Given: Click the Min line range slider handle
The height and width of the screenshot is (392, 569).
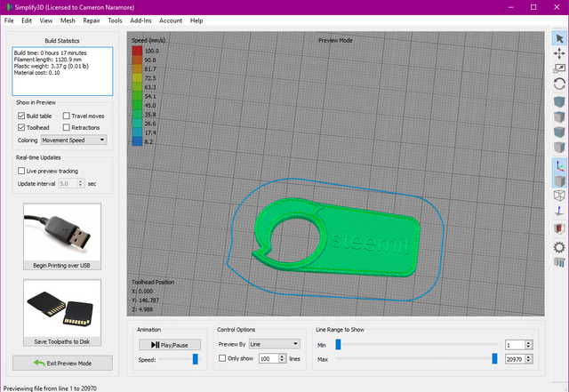Looking at the screenshot, I should point(338,345).
